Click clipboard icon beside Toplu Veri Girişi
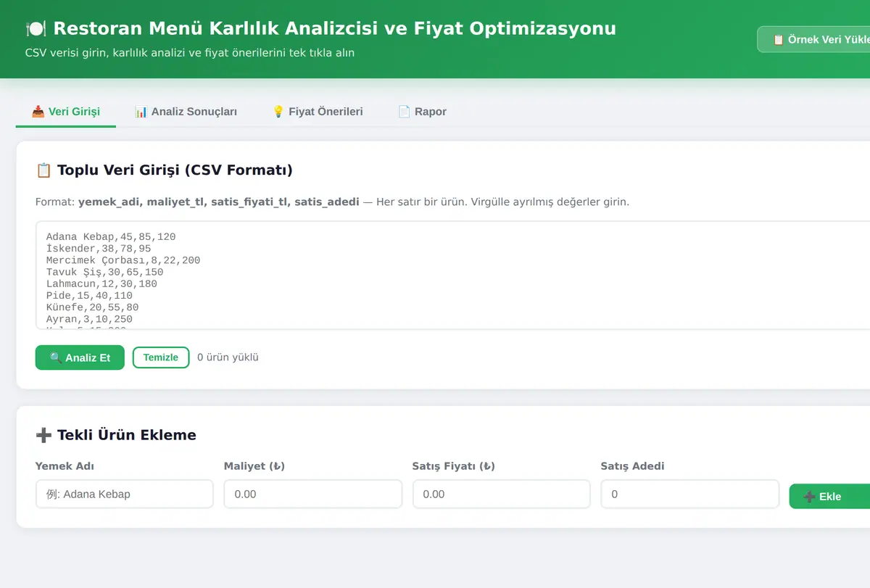The height and width of the screenshot is (588, 870). (43, 170)
